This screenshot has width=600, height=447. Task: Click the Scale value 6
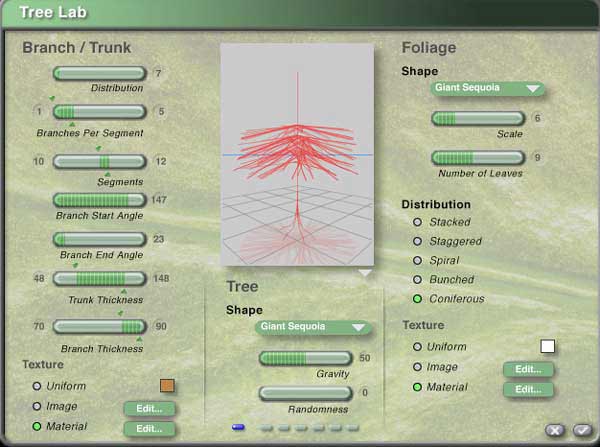[537, 118]
